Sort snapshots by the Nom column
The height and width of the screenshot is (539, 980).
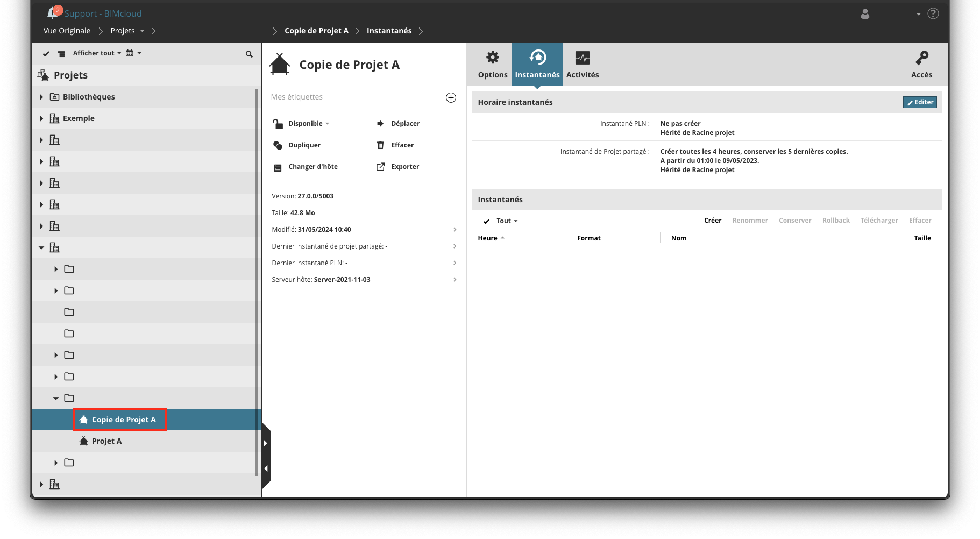click(x=754, y=238)
